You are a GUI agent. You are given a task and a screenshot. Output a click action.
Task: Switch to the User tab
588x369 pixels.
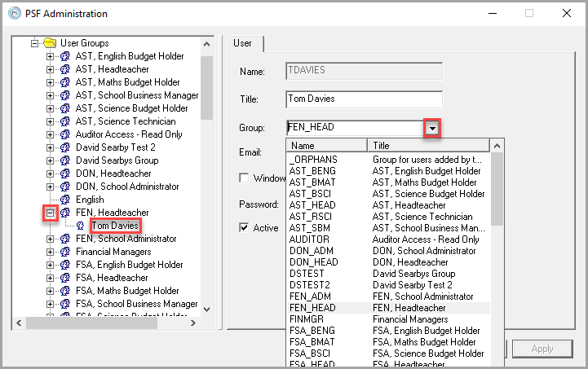pos(242,43)
